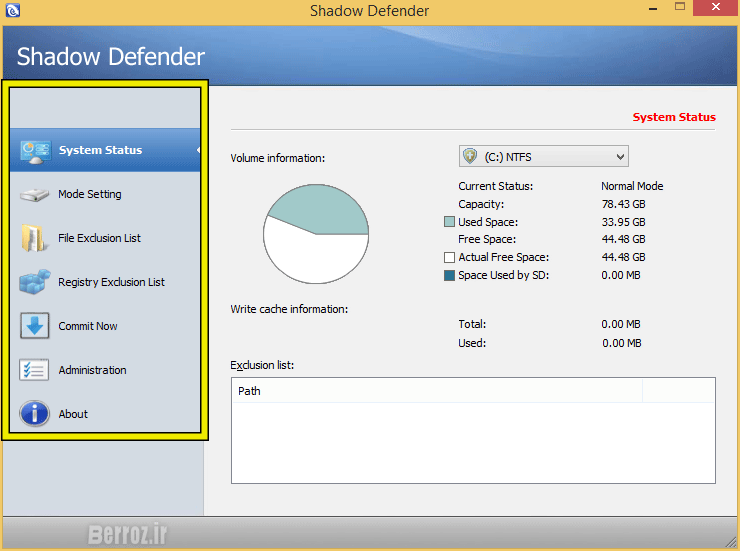Click the 33.95 GB used space value
Viewport: 740px width, 551px height.
pos(623,222)
